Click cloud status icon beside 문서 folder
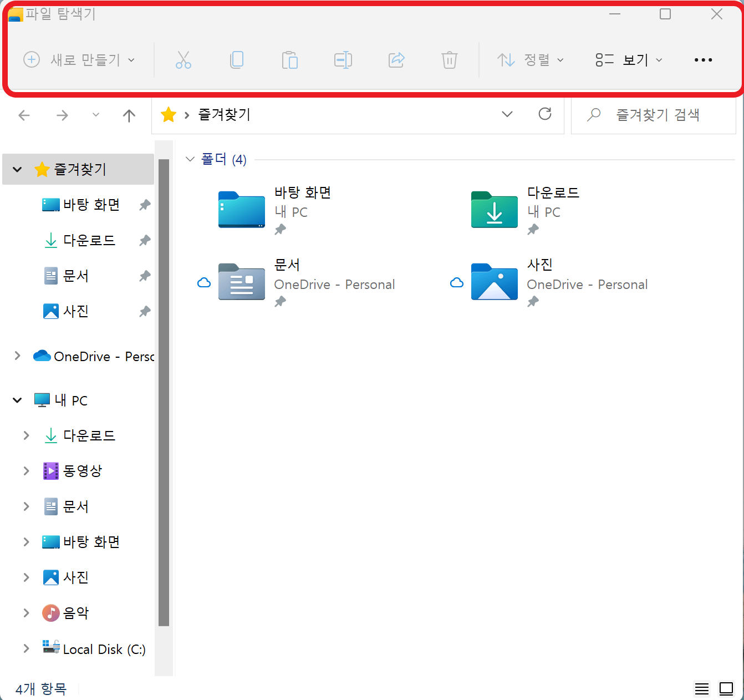Viewport: 744px width, 700px height. 204,283
